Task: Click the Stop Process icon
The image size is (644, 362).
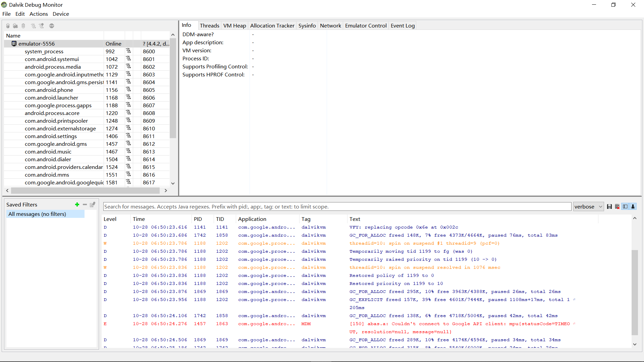Action: pos(52,26)
